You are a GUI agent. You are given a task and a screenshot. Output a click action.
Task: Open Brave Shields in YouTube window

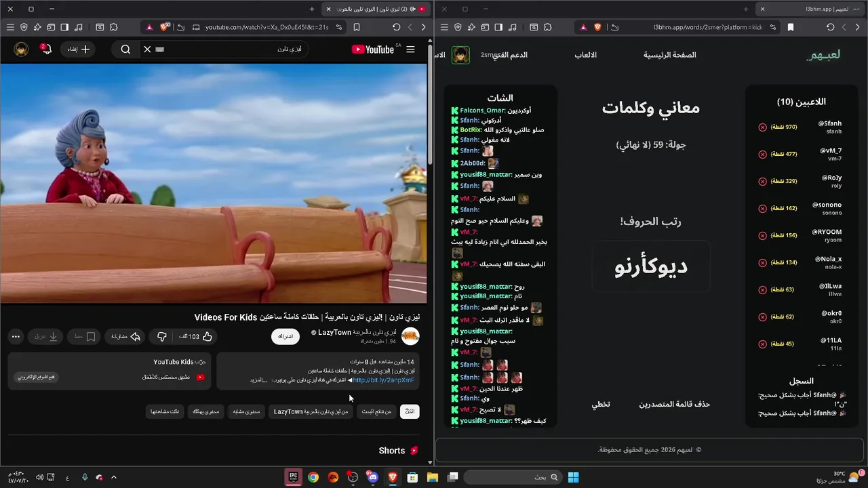point(165,27)
